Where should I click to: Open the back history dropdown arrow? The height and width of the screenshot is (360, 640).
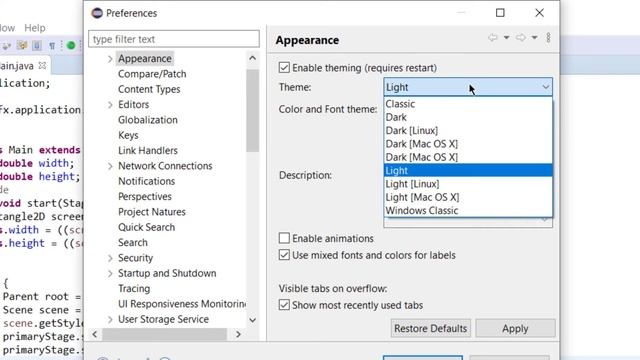click(x=507, y=38)
